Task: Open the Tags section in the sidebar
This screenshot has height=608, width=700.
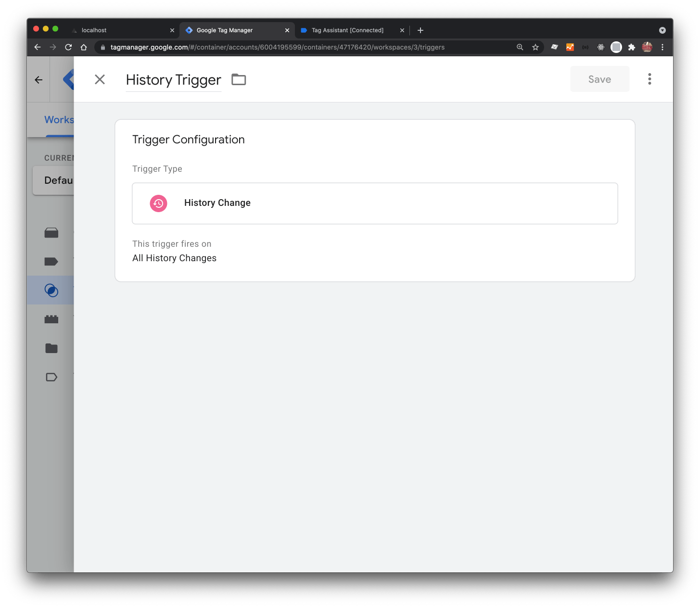Action: tap(51, 261)
